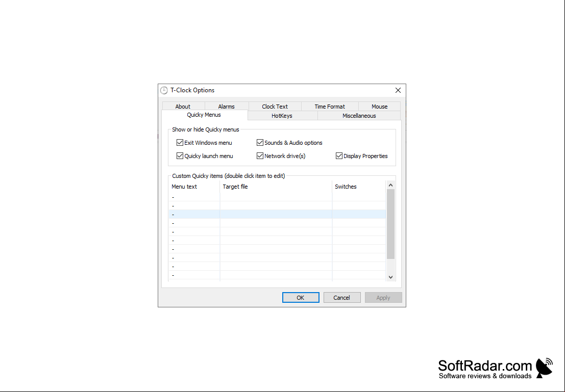Click the Switches column header
The image size is (565, 392).
point(359,187)
